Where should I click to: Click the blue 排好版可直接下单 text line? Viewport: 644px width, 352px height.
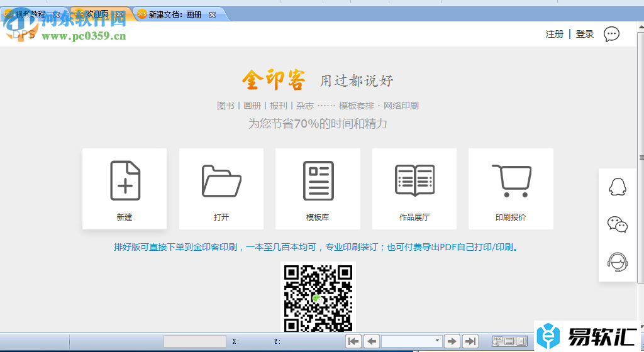pos(316,247)
